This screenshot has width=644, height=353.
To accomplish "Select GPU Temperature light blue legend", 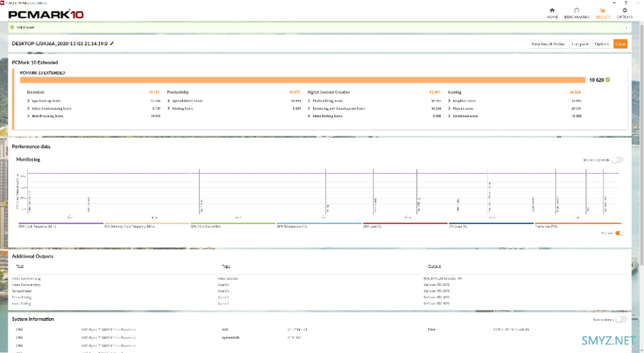I will (319, 225).
